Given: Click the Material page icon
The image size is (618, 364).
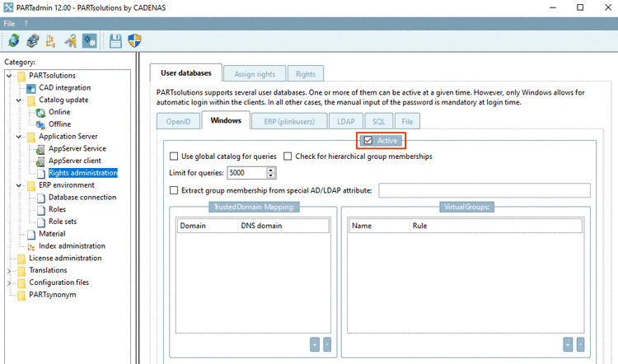Looking at the screenshot, I should click(x=31, y=235).
